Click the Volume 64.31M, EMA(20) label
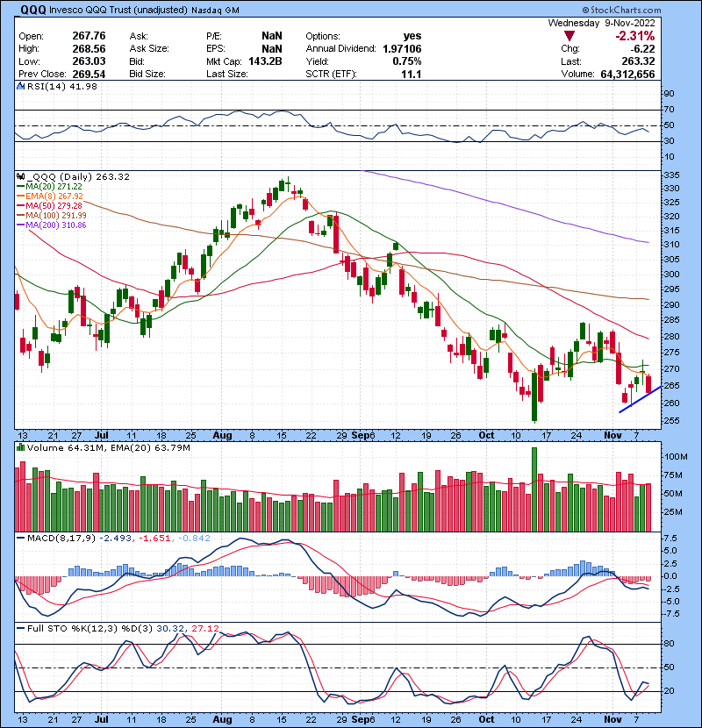The width and height of the screenshot is (702, 728). 108,447
